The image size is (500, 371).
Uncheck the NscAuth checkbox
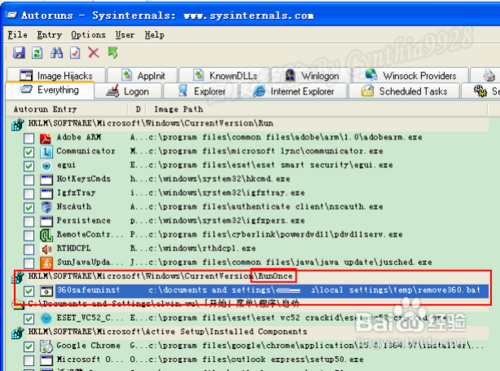[29, 207]
